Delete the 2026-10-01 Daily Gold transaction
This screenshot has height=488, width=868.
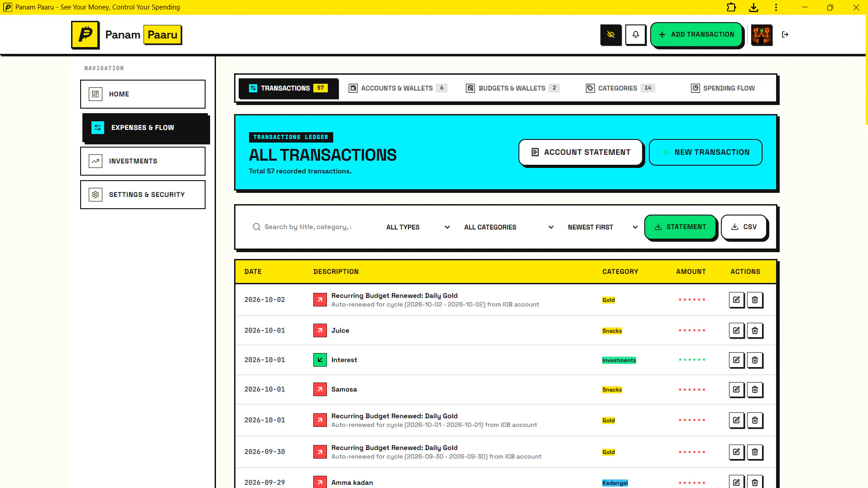pos(754,420)
